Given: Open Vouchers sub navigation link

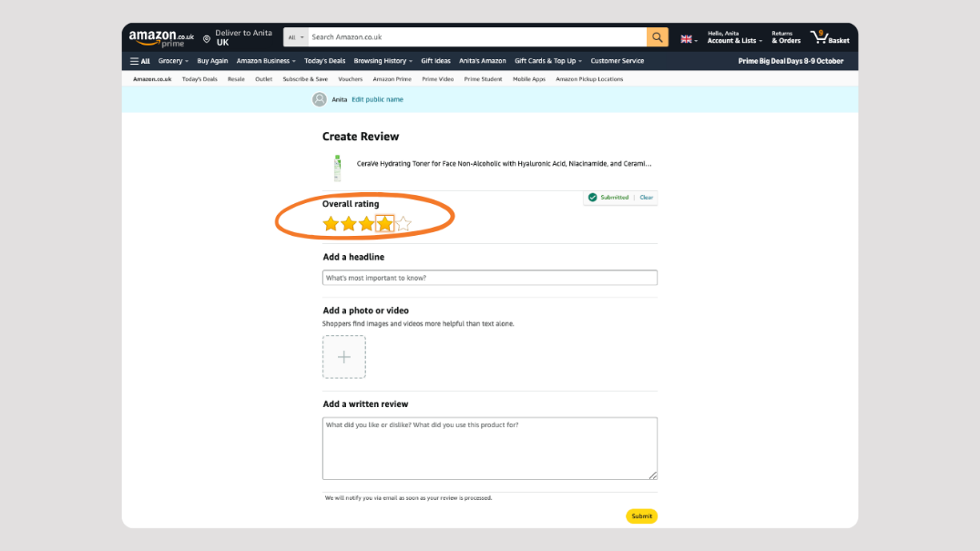Looking at the screenshot, I should [x=350, y=79].
